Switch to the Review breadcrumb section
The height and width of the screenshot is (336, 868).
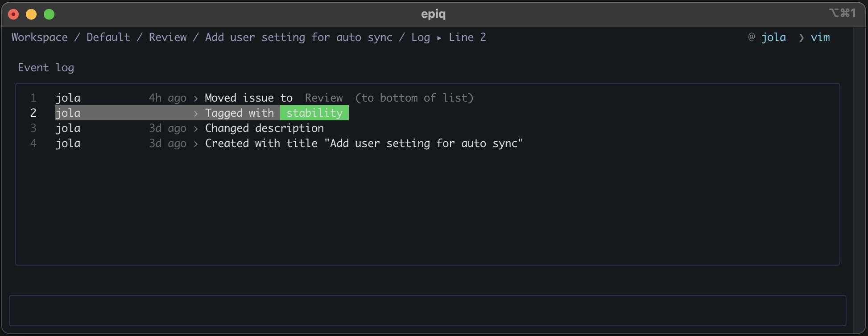(x=168, y=37)
